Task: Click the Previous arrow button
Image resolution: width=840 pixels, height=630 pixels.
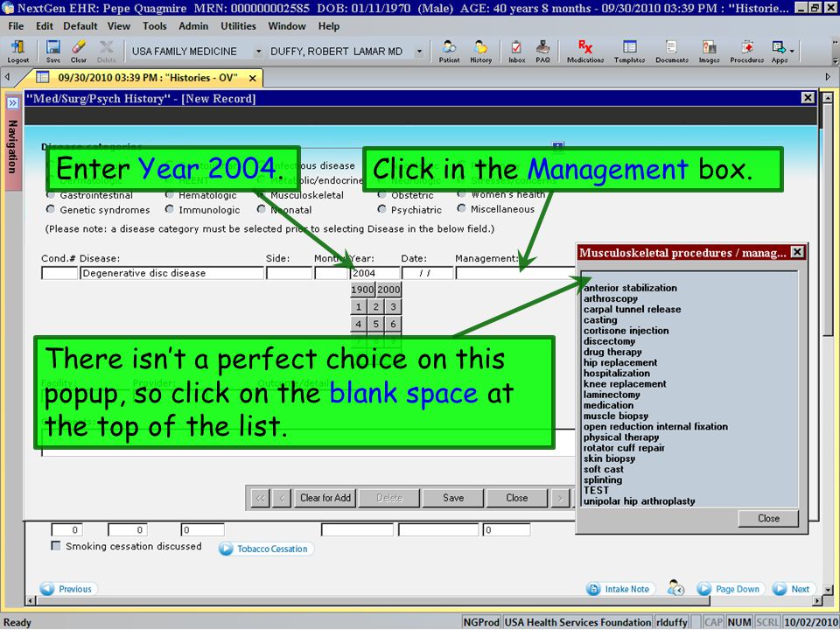Action: tap(68, 589)
